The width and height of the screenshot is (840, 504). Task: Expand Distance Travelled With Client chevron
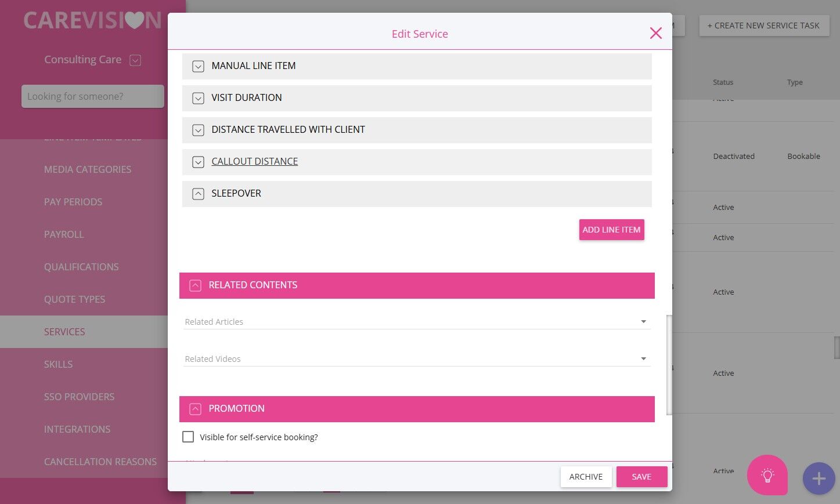tap(198, 130)
